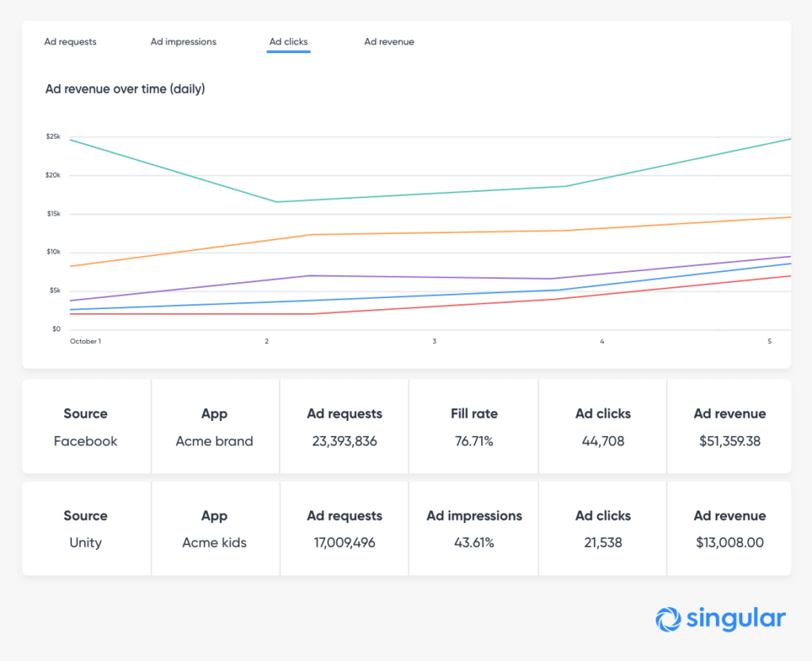The image size is (812, 661).
Task: Click the 23,393,836 ad requests value
Action: [344, 441]
